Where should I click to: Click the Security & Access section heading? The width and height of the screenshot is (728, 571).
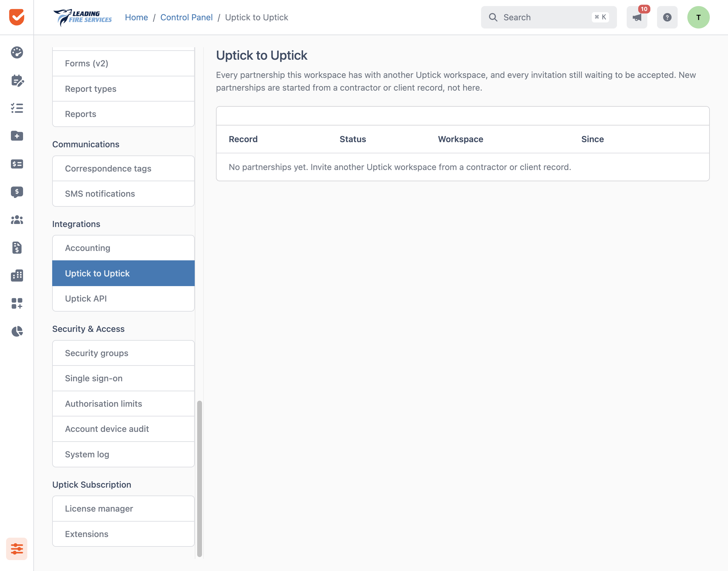pos(88,329)
